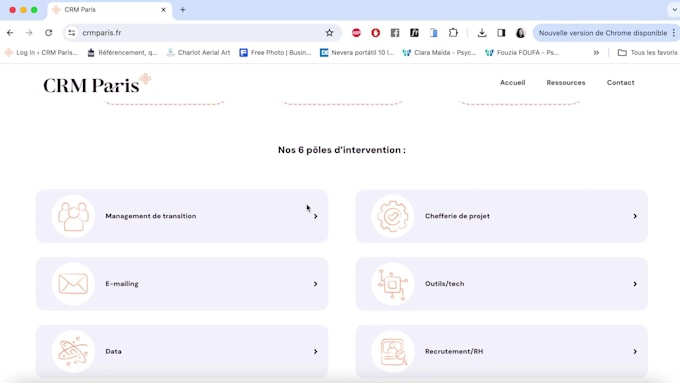Close the CRM Paris tab
This screenshot has height=383, width=680.
[163, 10]
